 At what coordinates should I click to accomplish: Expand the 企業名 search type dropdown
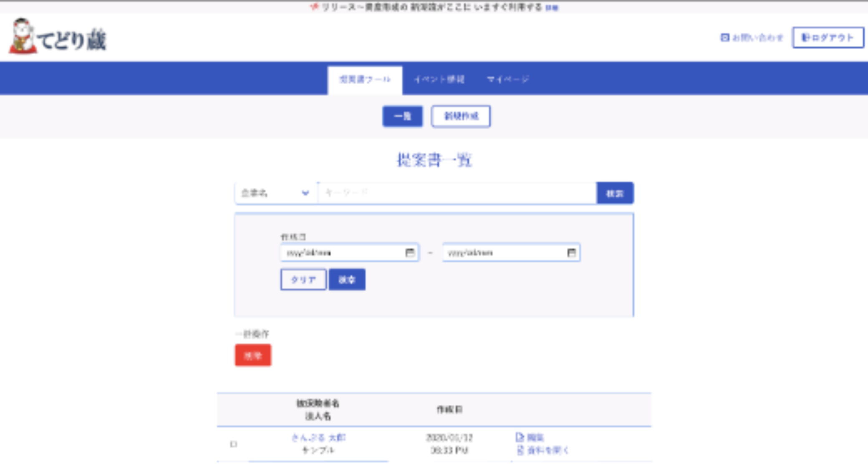pyautogui.click(x=273, y=193)
